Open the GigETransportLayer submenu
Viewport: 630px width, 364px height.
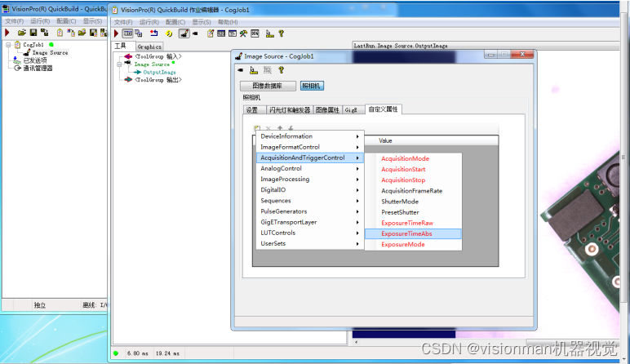point(310,222)
